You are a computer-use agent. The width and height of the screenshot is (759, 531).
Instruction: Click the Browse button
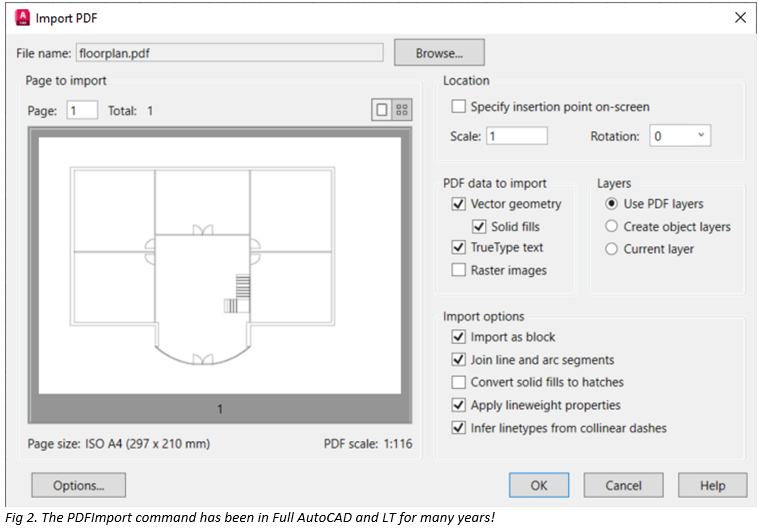(439, 52)
